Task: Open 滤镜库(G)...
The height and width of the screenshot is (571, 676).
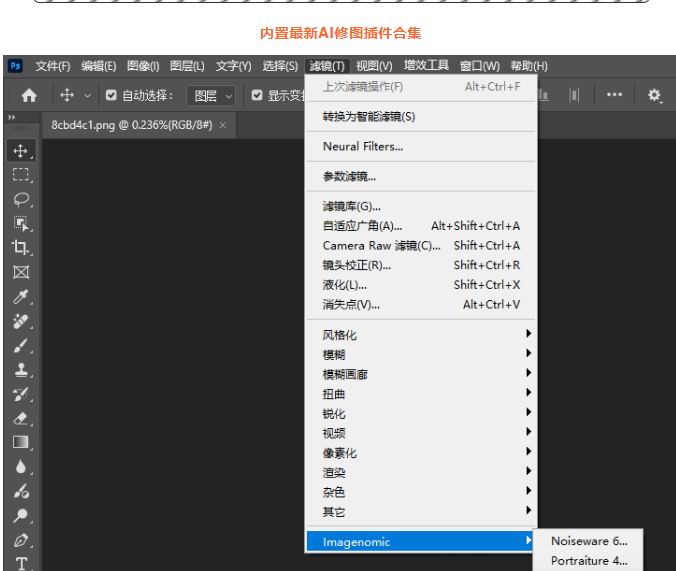Action: [421, 206]
